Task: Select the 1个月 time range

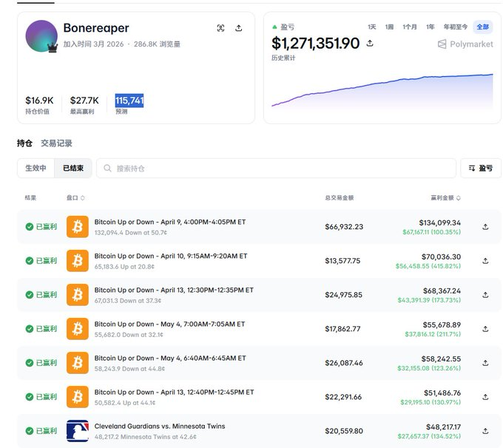Action: point(410,27)
